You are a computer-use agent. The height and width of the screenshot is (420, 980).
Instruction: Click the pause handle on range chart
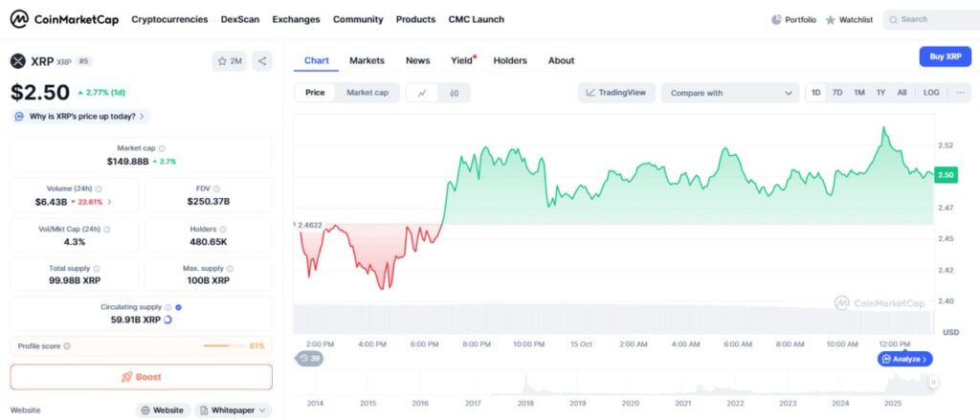click(934, 382)
